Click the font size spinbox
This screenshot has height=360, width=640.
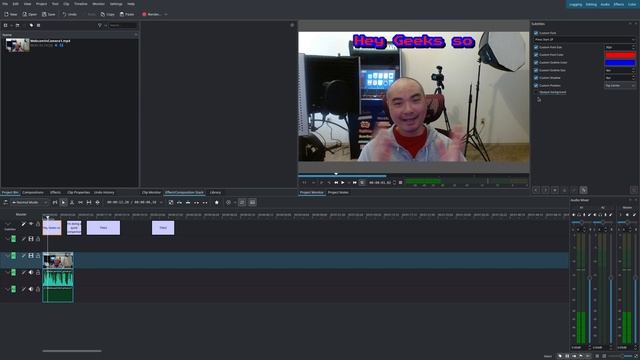click(620, 47)
